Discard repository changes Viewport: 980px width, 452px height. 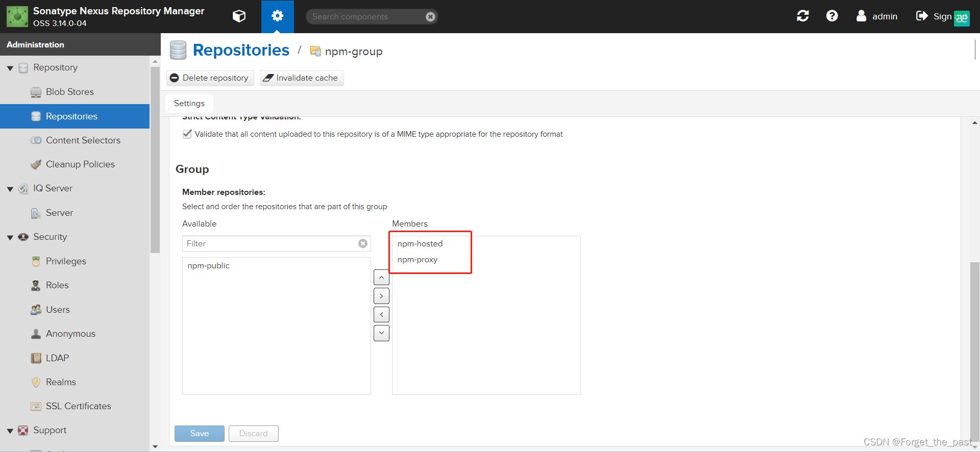click(254, 434)
